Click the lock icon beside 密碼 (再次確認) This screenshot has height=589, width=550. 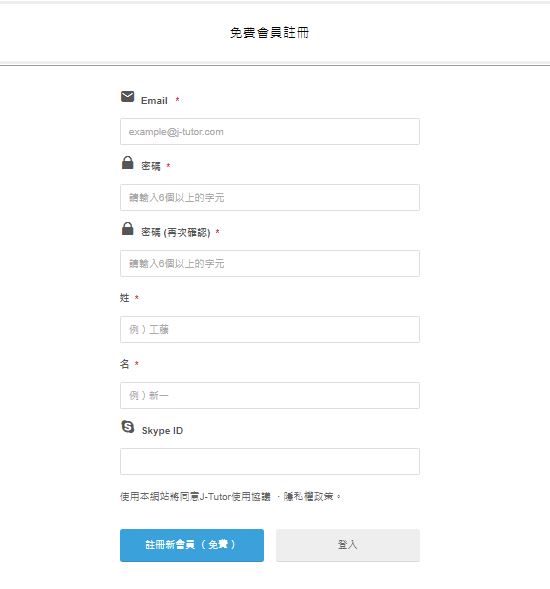tap(127, 228)
